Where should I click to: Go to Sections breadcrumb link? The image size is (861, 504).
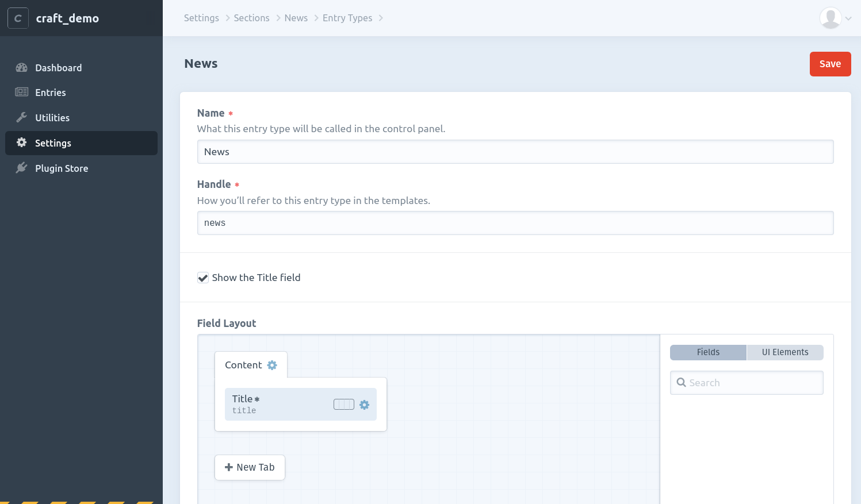point(251,18)
